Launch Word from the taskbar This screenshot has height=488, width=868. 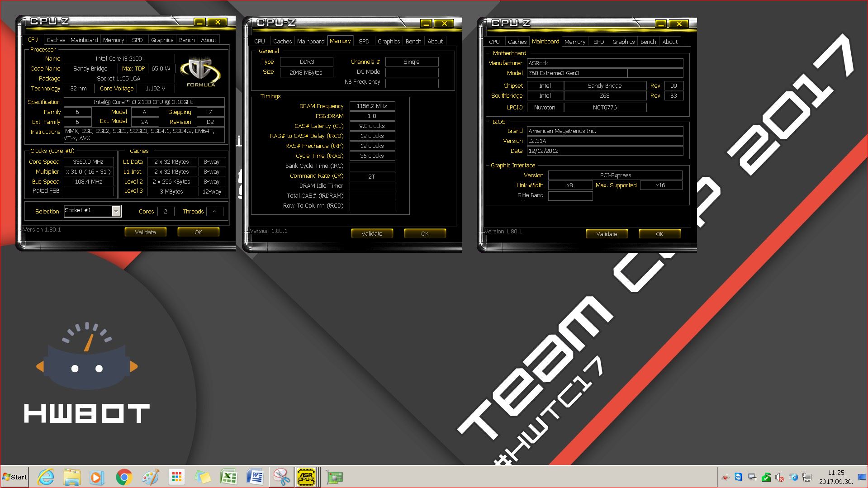pyautogui.click(x=256, y=477)
